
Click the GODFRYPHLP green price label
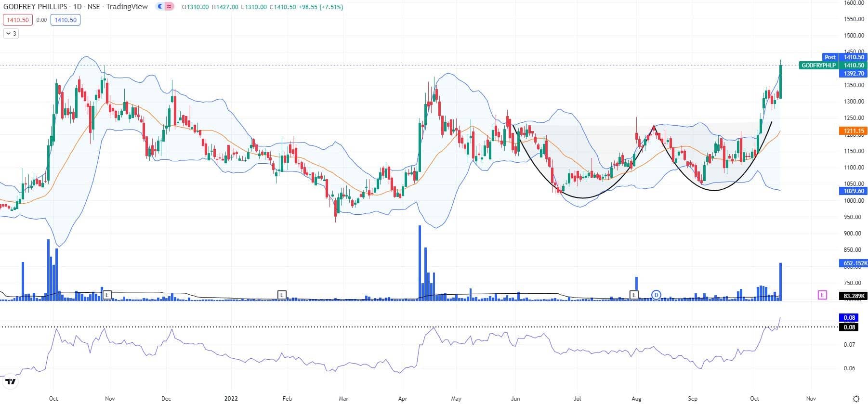coord(819,65)
